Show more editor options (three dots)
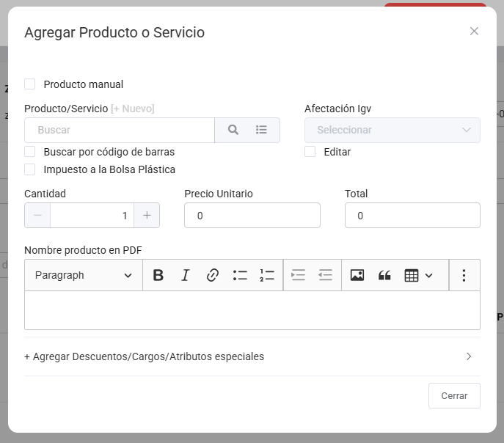Image resolution: width=504 pixels, height=443 pixels. click(x=464, y=275)
